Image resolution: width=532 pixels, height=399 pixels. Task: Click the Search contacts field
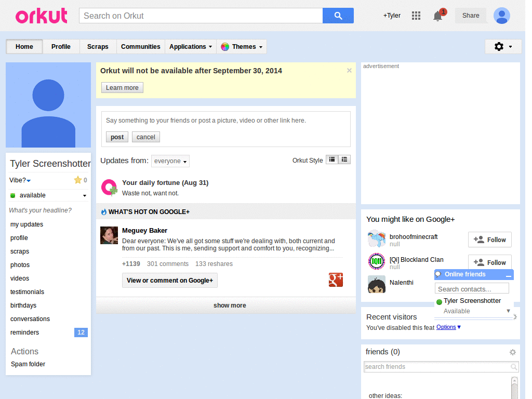click(472, 289)
